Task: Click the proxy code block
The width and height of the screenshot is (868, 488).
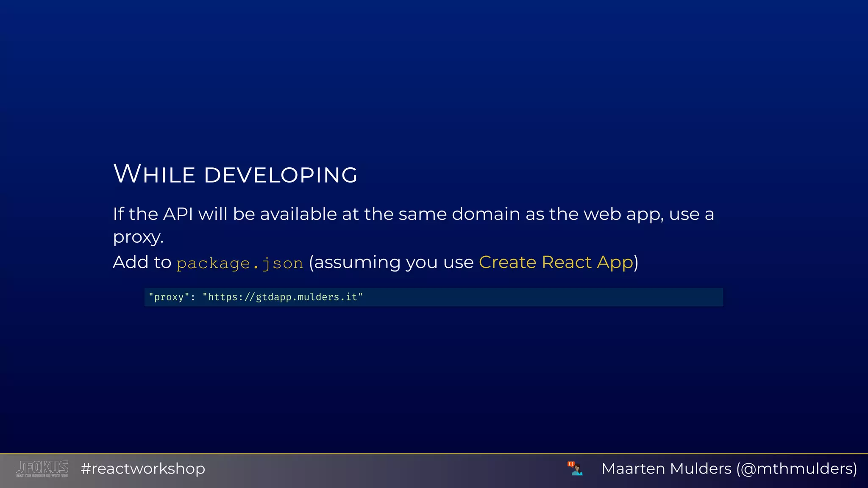Action: click(433, 297)
